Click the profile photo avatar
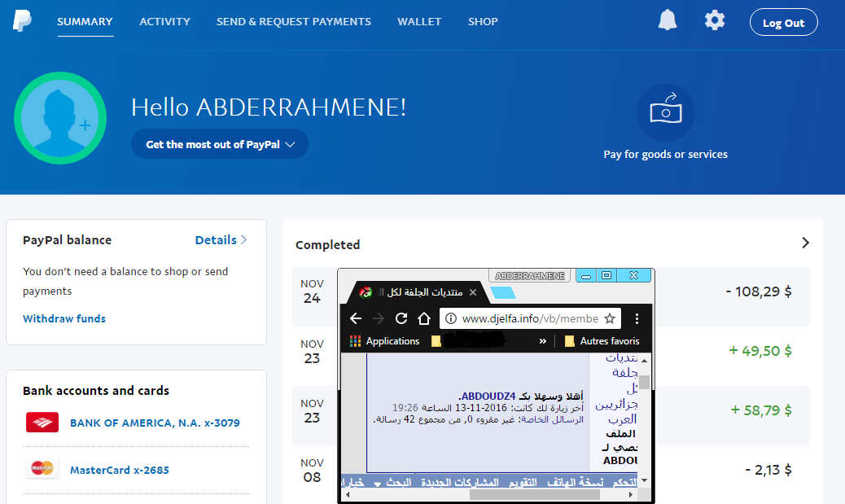Screen dimensions: 845x504 [60, 118]
